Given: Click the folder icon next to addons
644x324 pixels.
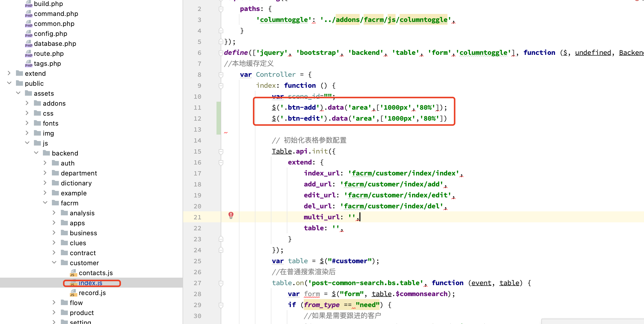Looking at the screenshot, I should tap(37, 103).
